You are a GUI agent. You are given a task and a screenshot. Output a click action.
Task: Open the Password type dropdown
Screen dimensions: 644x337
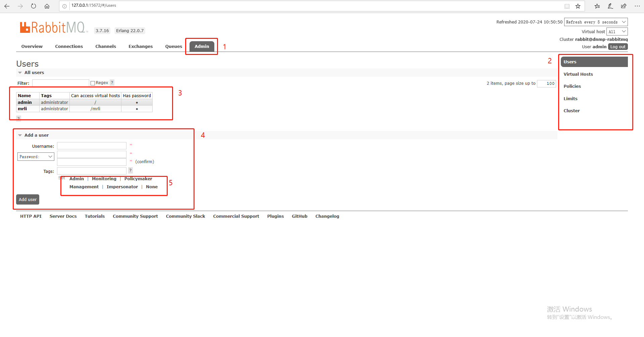coord(36,156)
